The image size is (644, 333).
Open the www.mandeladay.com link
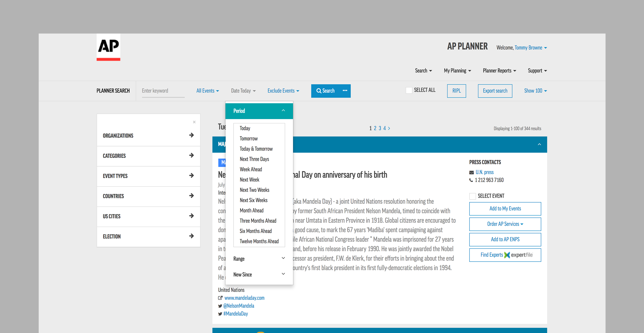[244, 298]
